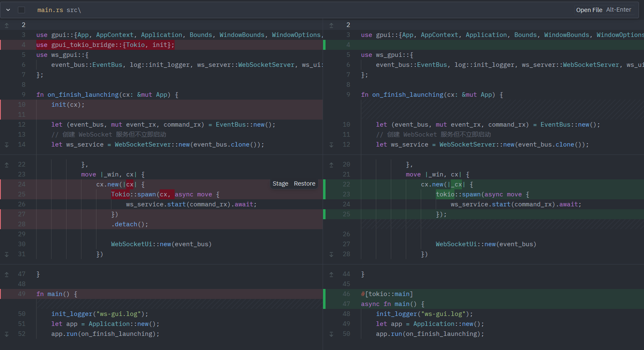This screenshot has height=350, width=644.
Task: Show hidden lines above right pane line 20
Action: (331, 165)
